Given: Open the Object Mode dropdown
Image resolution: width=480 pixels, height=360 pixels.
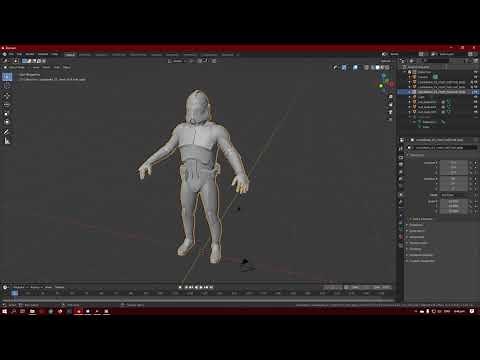Looking at the screenshot, I should click(x=16, y=67).
